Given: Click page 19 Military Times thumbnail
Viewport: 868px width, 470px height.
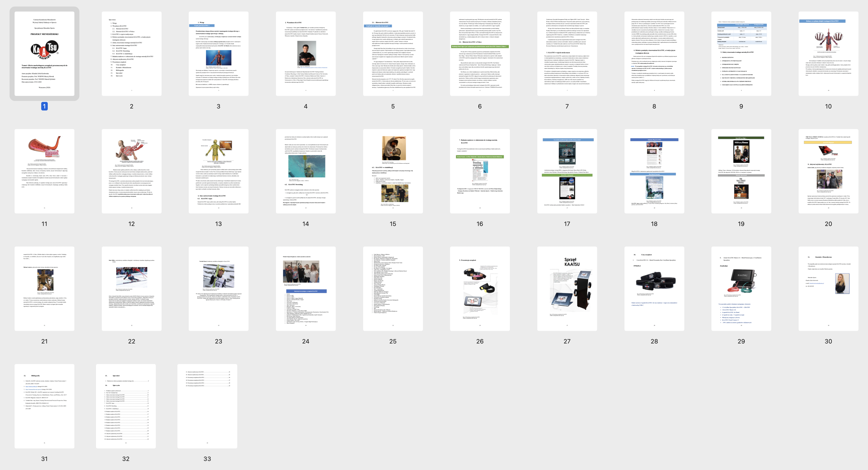Looking at the screenshot, I should (741, 171).
